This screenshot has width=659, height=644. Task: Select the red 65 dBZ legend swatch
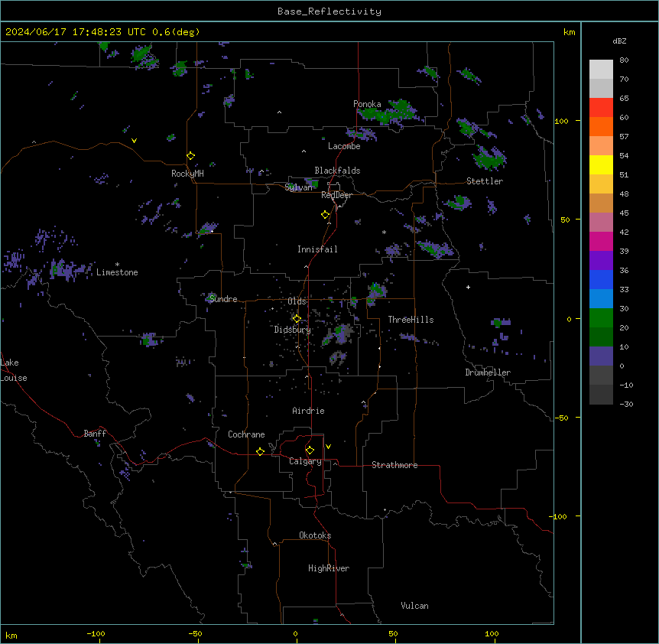click(x=601, y=108)
